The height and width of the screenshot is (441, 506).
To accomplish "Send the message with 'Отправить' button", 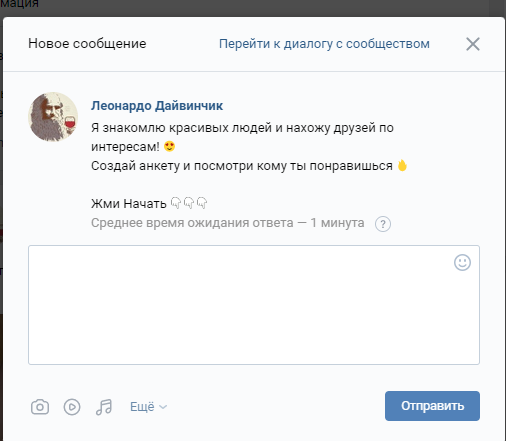I will [x=432, y=406].
